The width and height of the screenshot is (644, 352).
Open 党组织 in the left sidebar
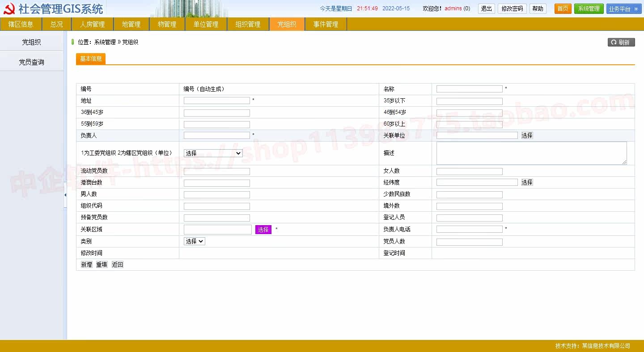(x=32, y=42)
